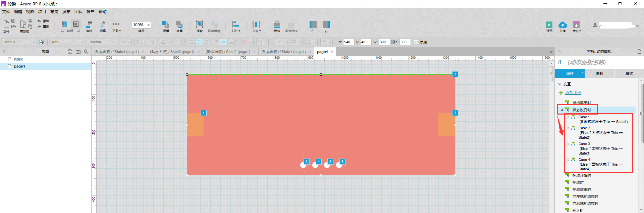Open the tab list dropdown arrow
This screenshot has width=644, height=213.
pyautogui.click(x=551, y=52)
